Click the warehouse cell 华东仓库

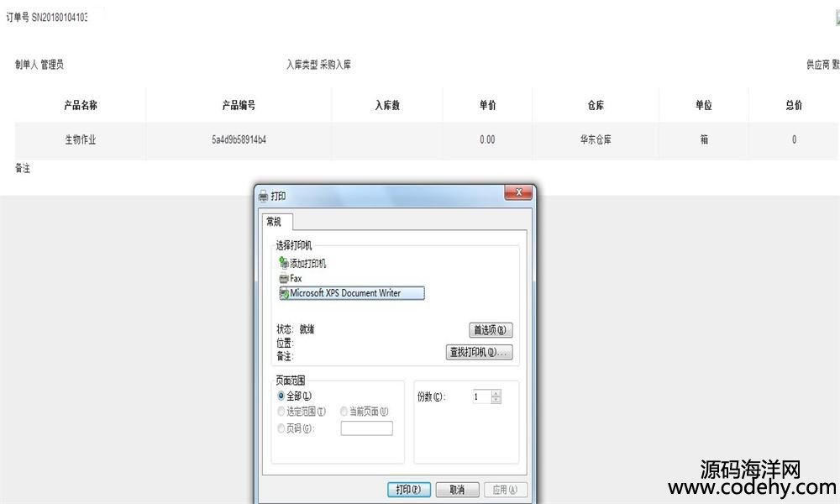[x=596, y=139]
